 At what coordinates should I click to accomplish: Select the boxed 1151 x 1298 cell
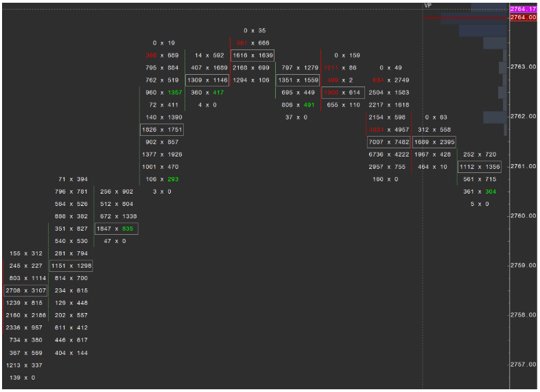click(x=71, y=266)
